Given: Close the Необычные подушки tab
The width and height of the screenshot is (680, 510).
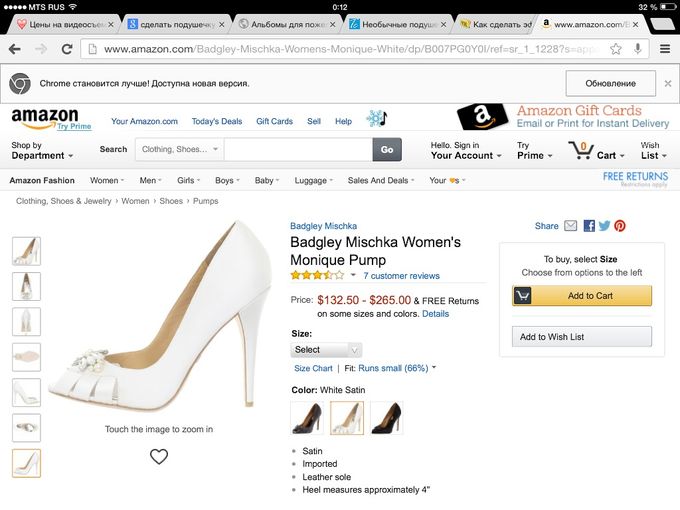Looking at the screenshot, I should tap(443, 25).
